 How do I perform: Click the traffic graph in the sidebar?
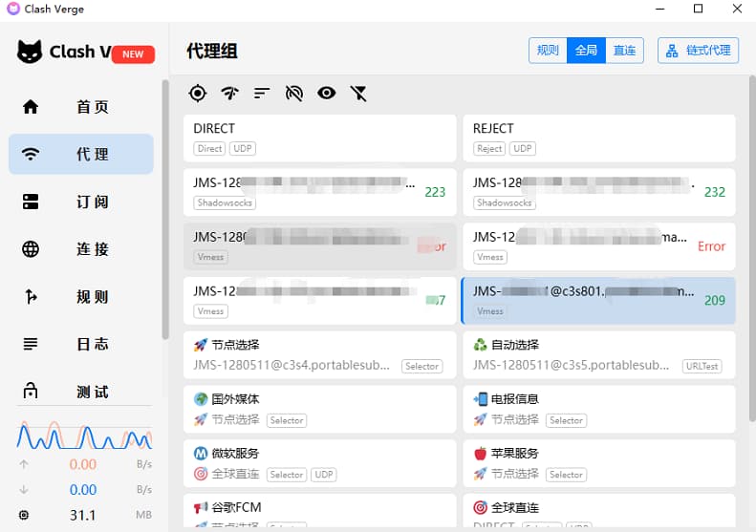pyautogui.click(x=82, y=434)
